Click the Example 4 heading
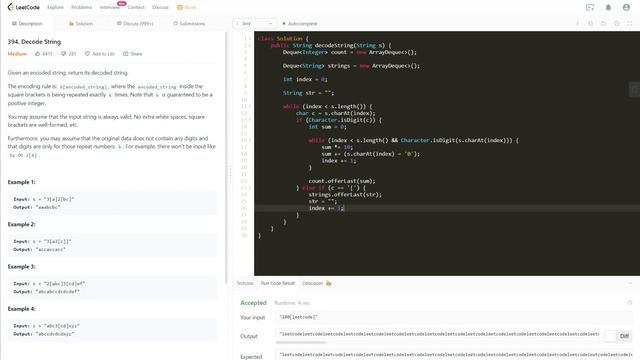The image size is (640, 360). 21,309
